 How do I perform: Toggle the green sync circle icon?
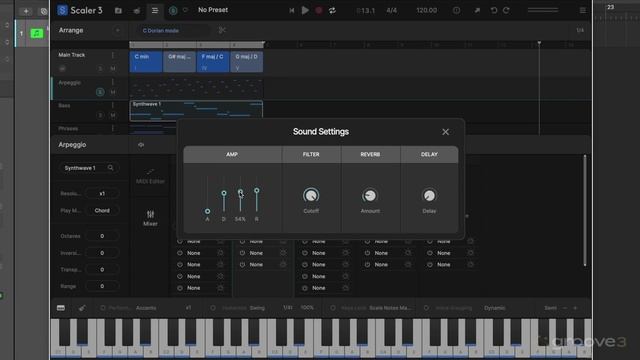(173, 10)
